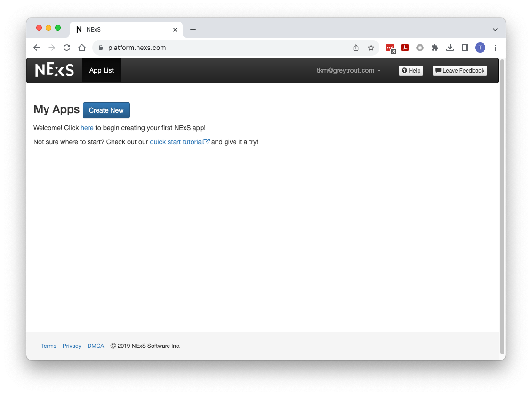532x395 pixels.
Task: Click the gray hexagon extension icon
Action: pyautogui.click(x=420, y=48)
